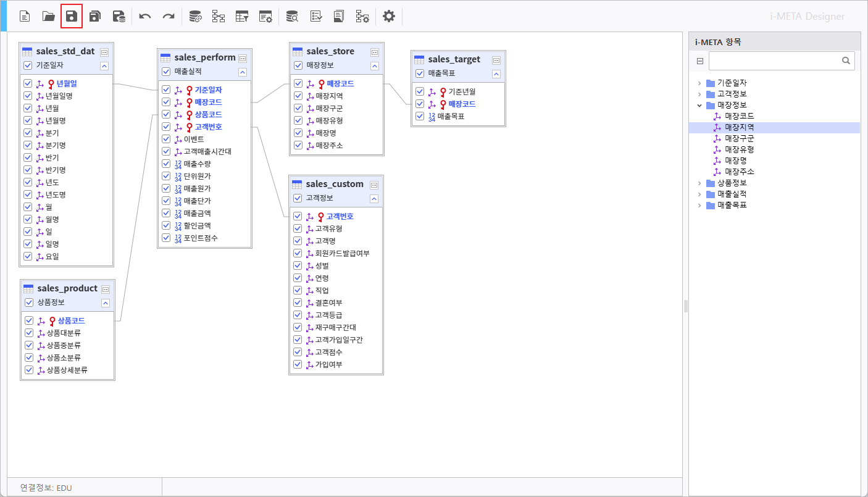
Task: Undo the last action
Action: pyautogui.click(x=145, y=17)
